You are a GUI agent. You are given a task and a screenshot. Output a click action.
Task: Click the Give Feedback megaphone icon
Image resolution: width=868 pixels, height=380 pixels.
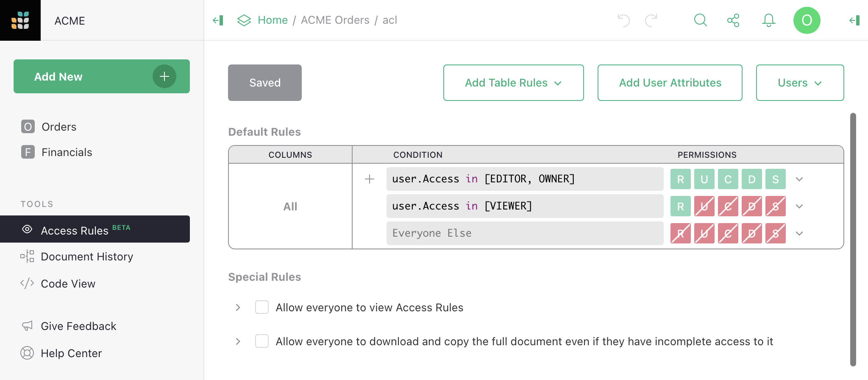point(27,326)
